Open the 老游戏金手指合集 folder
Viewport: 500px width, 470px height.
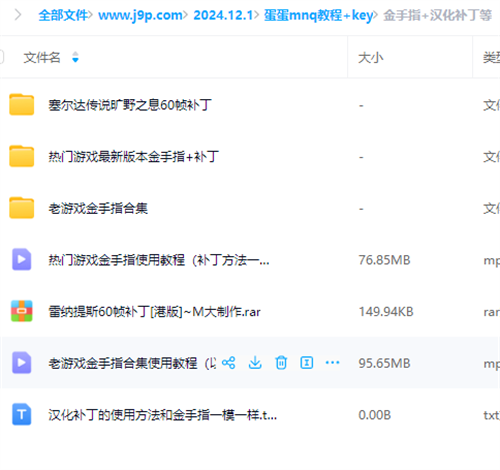point(98,208)
